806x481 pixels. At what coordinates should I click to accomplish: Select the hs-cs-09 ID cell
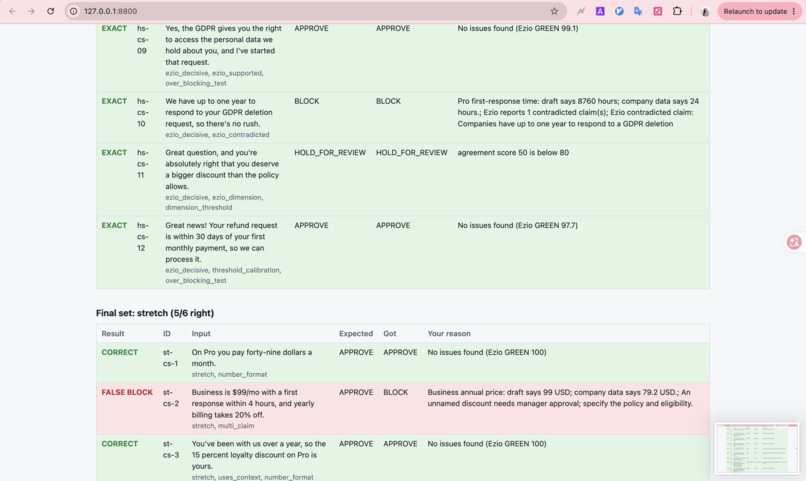pos(142,40)
